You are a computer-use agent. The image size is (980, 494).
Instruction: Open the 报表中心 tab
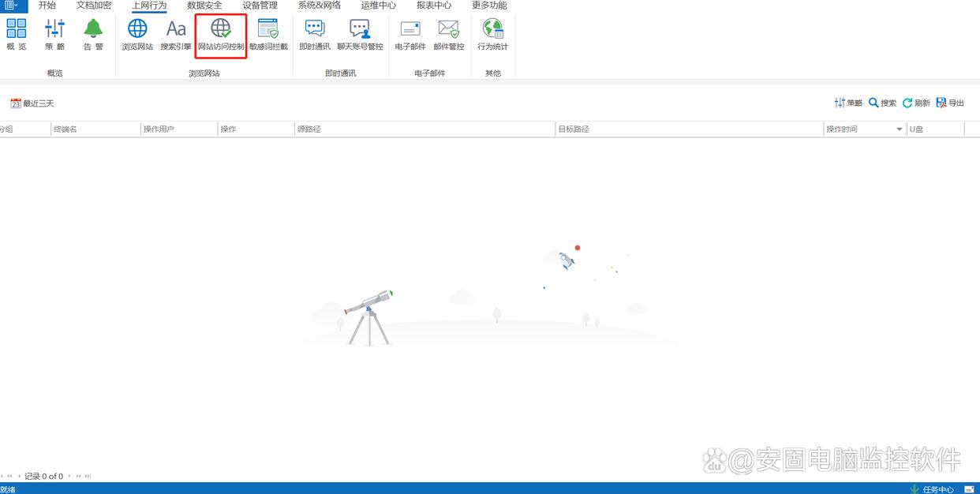(x=434, y=5)
